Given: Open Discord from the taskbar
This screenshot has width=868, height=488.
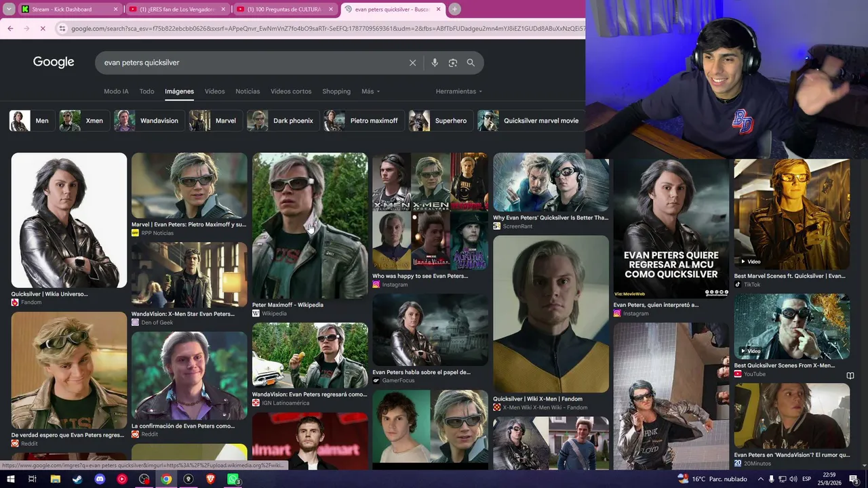Looking at the screenshot, I should [100, 479].
